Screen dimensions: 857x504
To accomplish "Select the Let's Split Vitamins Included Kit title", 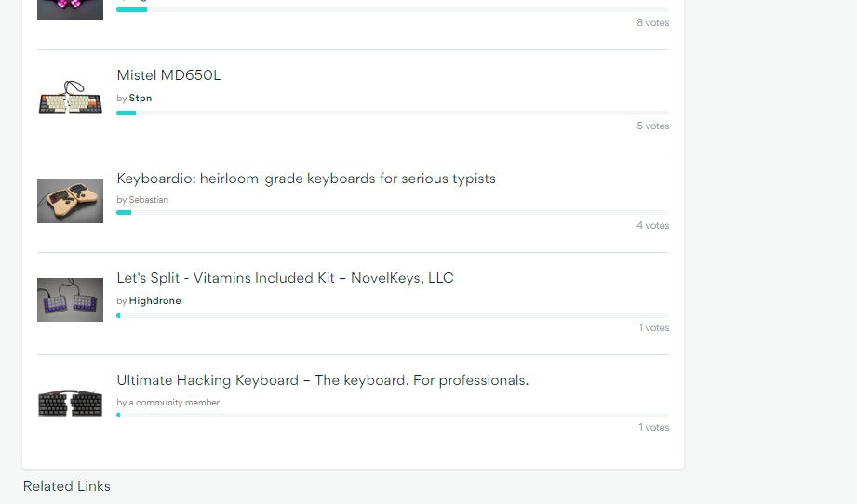I will click(x=285, y=278).
